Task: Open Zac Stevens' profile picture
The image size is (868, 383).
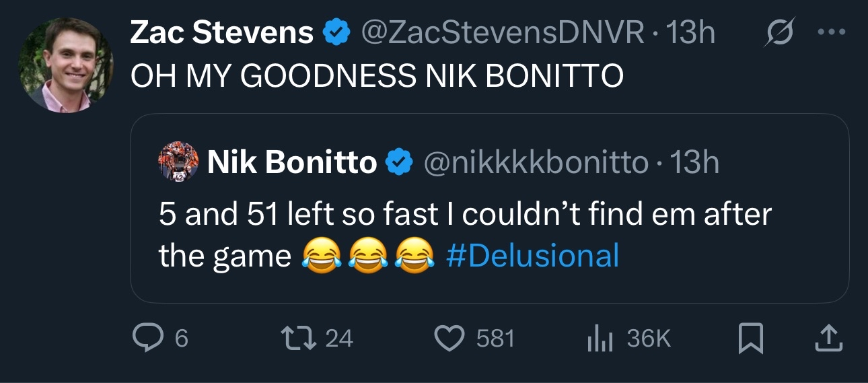Action: click(x=65, y=65)
